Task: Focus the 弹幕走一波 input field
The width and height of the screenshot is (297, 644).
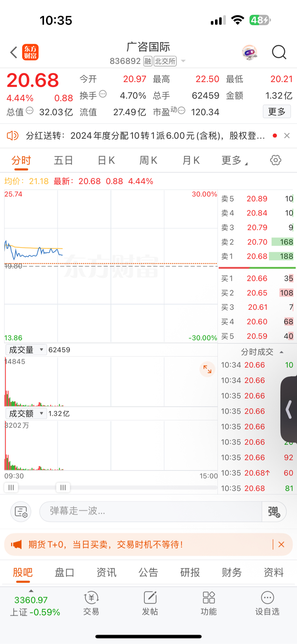Action: pyautogui.click(x=151, y=511)
